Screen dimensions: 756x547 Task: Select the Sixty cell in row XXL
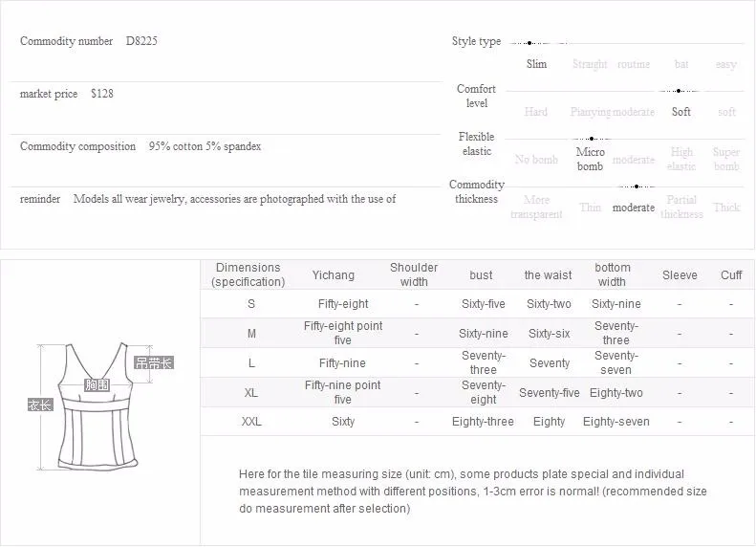coord(343,422)
